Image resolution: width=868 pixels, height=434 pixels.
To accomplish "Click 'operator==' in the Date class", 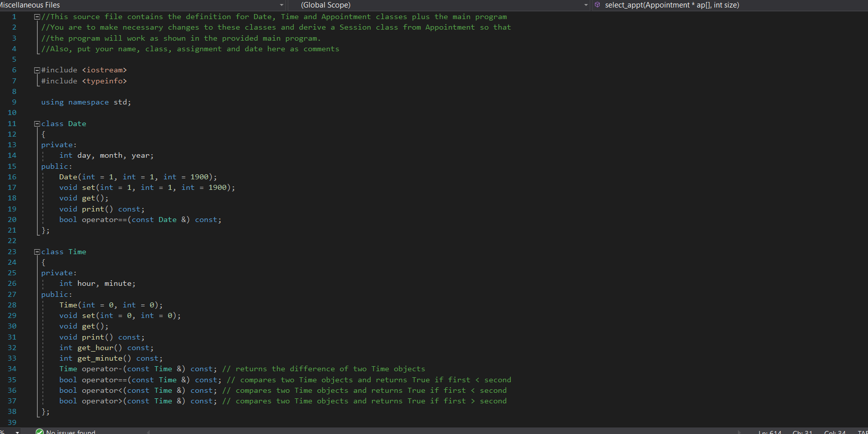I will pyautogui.click(x=104, y=220).
